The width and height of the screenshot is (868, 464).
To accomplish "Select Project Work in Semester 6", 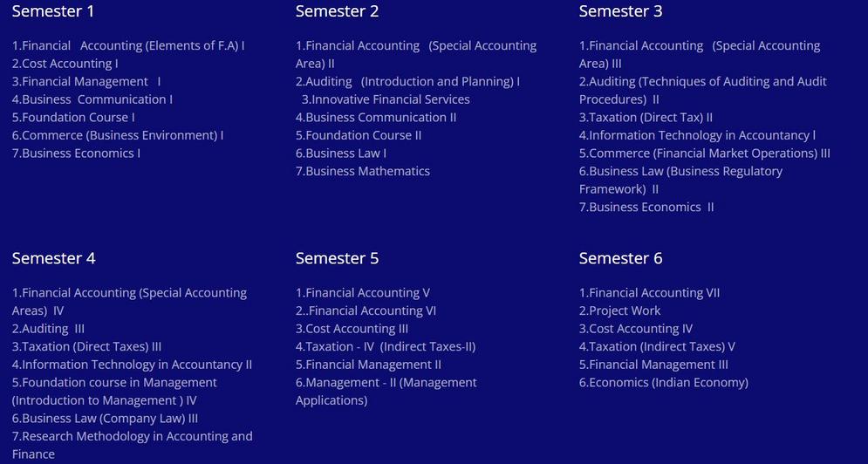I will tap(620, 310).
